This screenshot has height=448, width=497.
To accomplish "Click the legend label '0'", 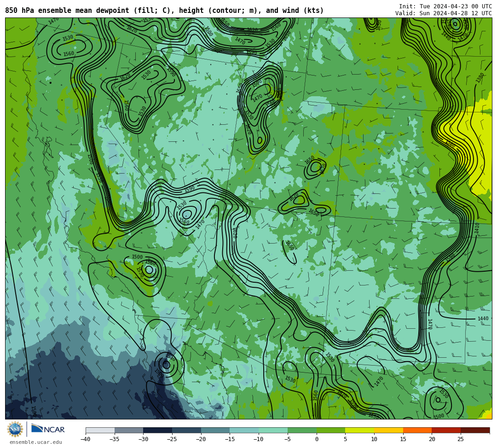I will pyautogui.click(x=317, y=439).
